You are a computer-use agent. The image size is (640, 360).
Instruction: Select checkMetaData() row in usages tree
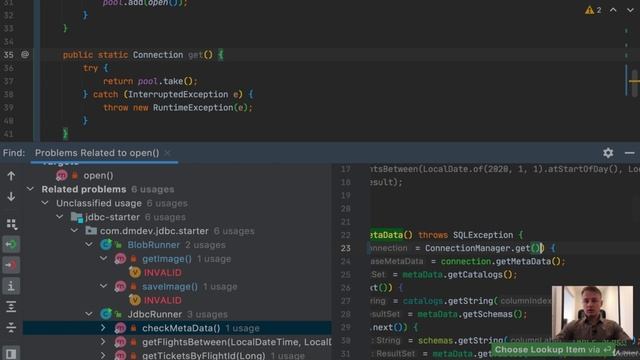click(x=177, y=328)
